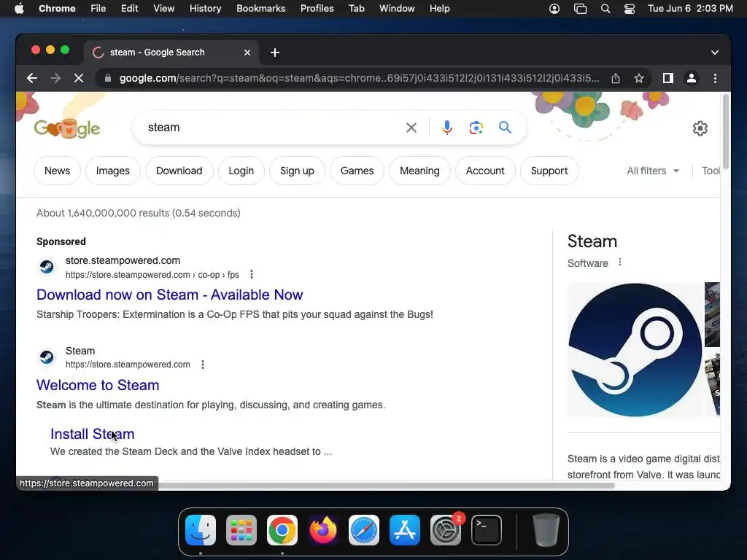Click the Google doodle logo
The image size is (747, 560).
pyautogui.click(x=67, y=128)
